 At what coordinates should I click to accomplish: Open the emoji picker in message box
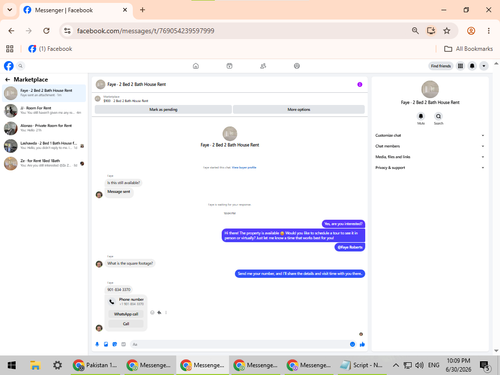click(x=352, y=344)
